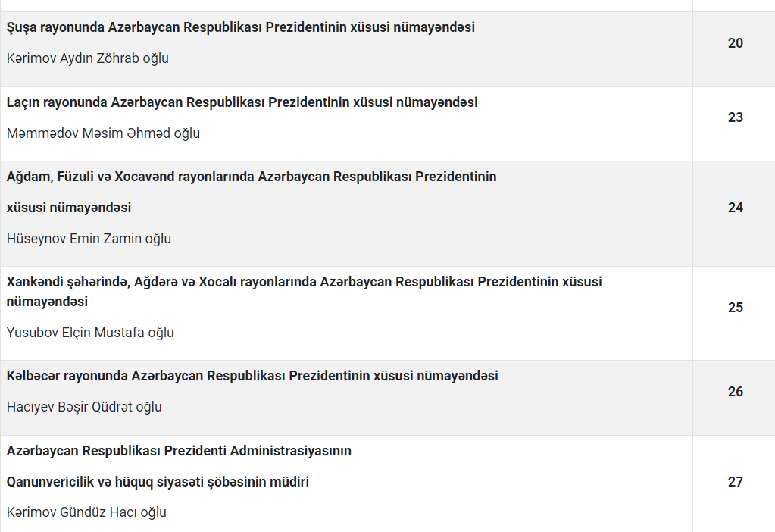Click the number 24 cell

pos(735,208)
